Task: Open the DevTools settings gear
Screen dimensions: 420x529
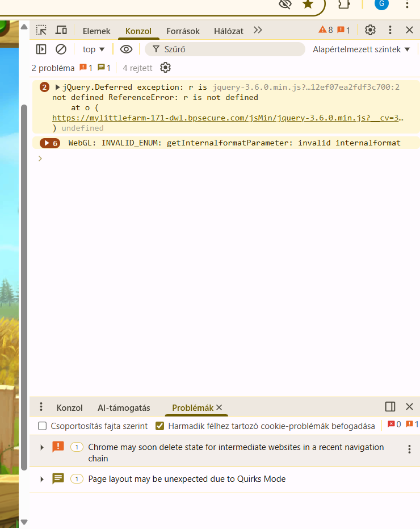Action: (370, 30)
